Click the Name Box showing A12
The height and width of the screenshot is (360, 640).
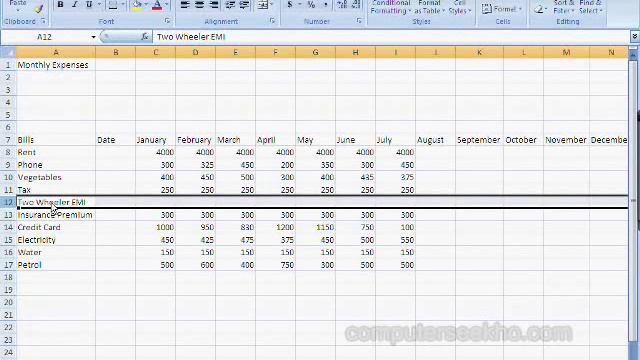click(x=45, y=37)
